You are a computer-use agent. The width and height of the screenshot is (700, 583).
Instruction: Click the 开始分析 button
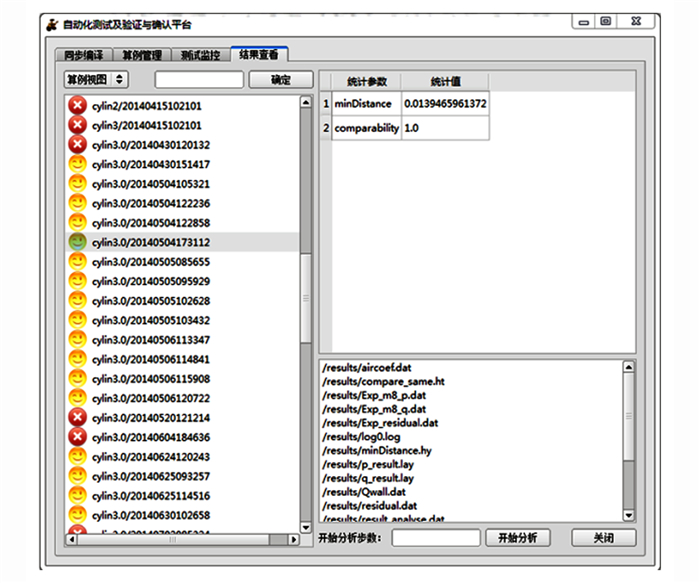coord(517,538)
